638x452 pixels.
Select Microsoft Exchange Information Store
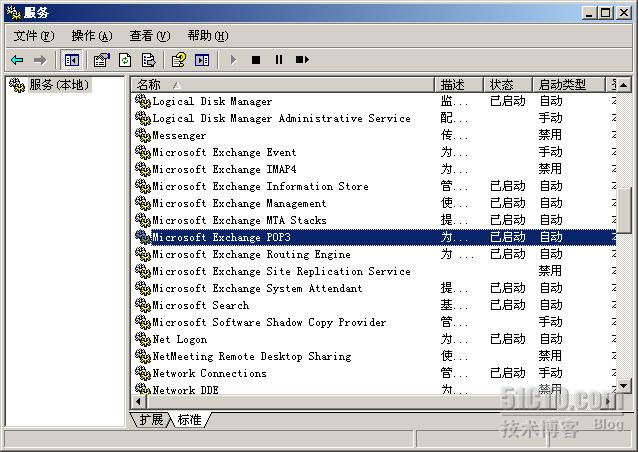click(260, 186)
